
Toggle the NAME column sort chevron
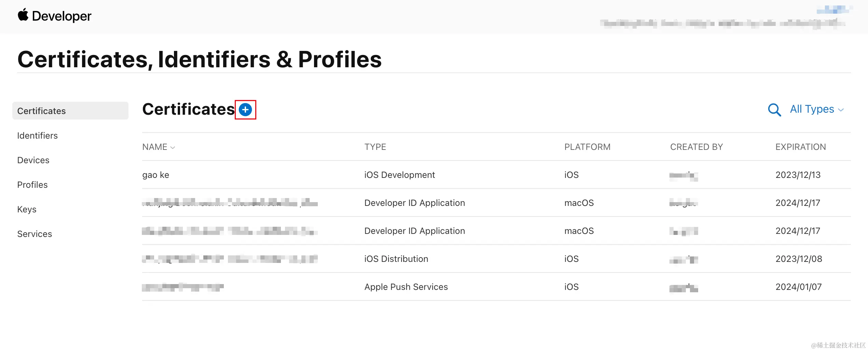[173, 148]
